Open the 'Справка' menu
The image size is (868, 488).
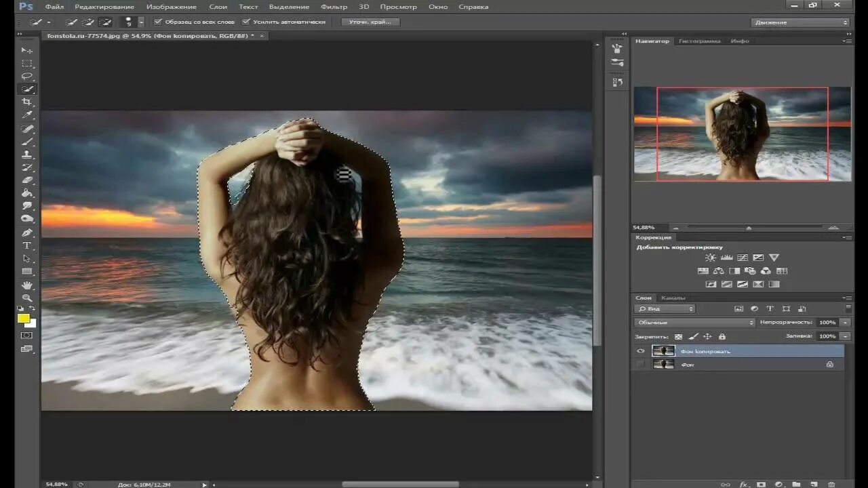click(x=473, y=7)
